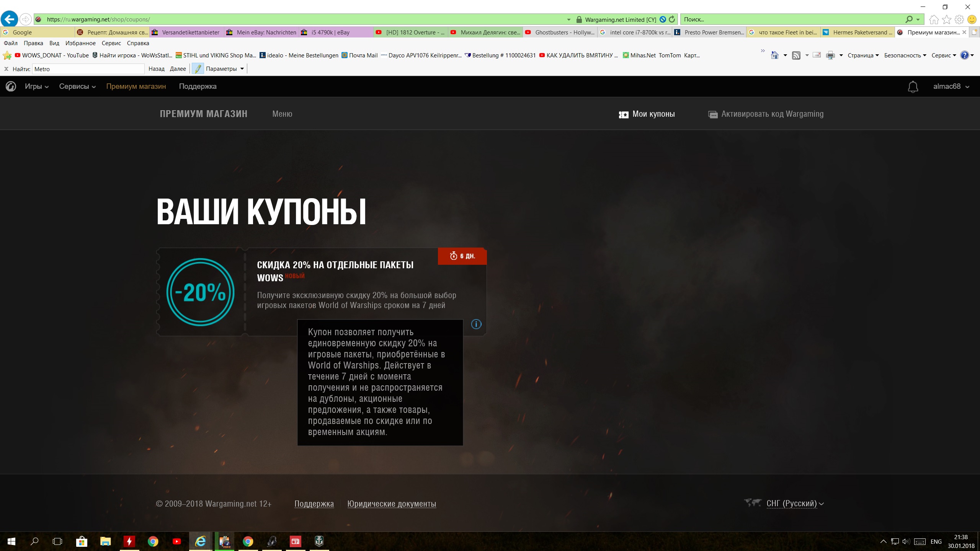The image size is (980, 551).
Task: Open the Правка menu
Action: coord(33,43)
